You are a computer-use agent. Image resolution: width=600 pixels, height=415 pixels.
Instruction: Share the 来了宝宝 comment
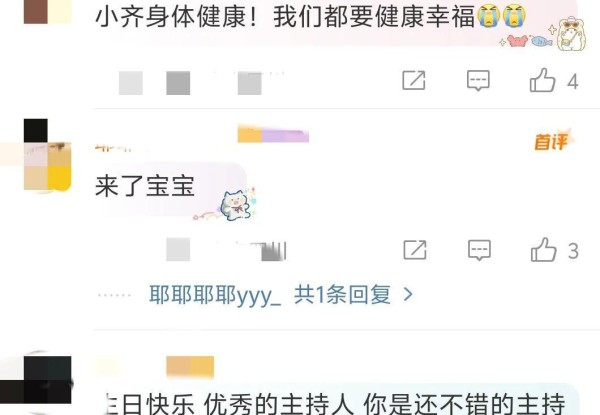click(x=415, y=250)
